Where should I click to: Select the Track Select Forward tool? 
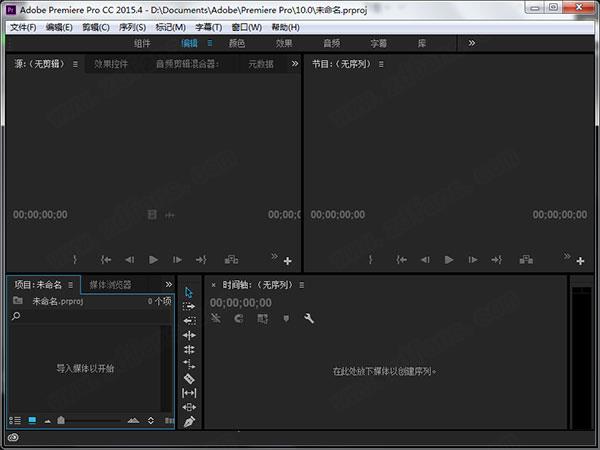(189, 307)
